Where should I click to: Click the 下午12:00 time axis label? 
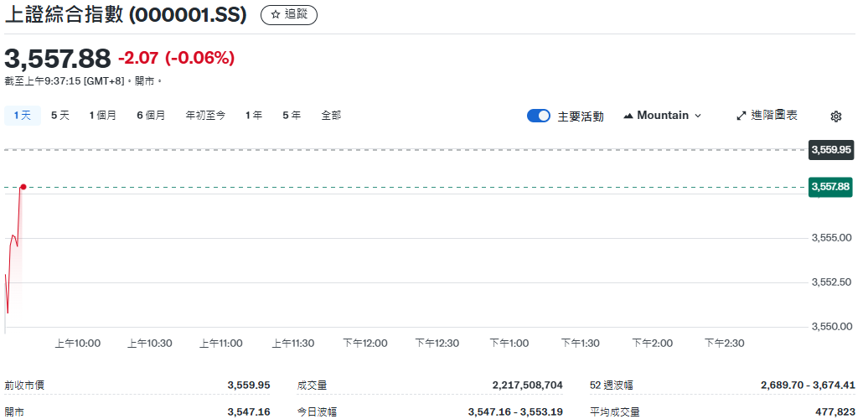click(x=365, y=344)
